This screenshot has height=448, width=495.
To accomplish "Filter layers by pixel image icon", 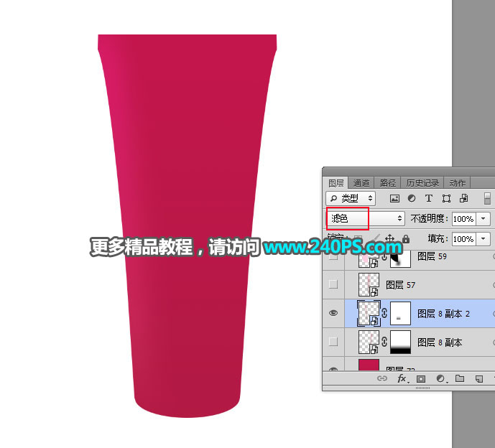I will tap(394, 198).
